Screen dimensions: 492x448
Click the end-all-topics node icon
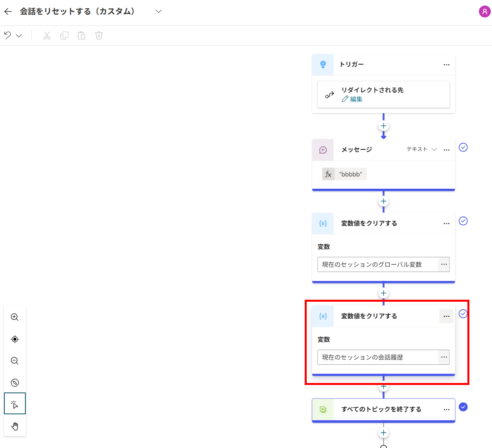[323, 410]
